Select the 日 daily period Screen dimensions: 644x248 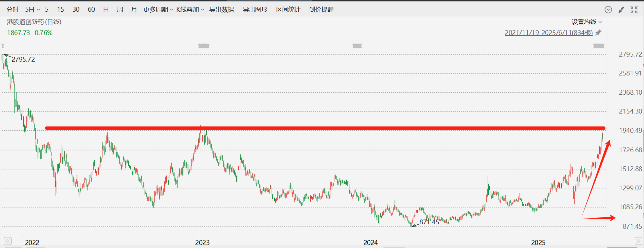coord(106,10)
